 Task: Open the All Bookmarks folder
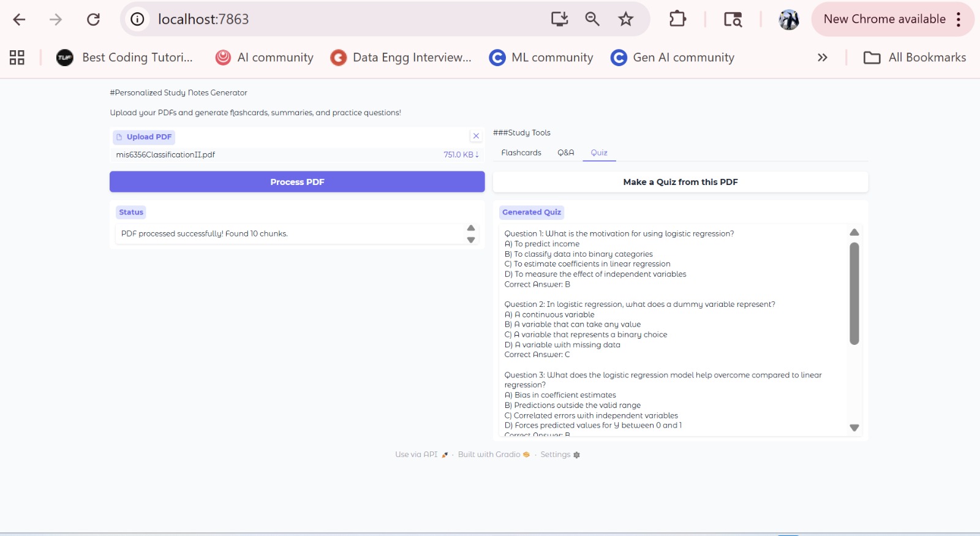click(x=914, y=58)
